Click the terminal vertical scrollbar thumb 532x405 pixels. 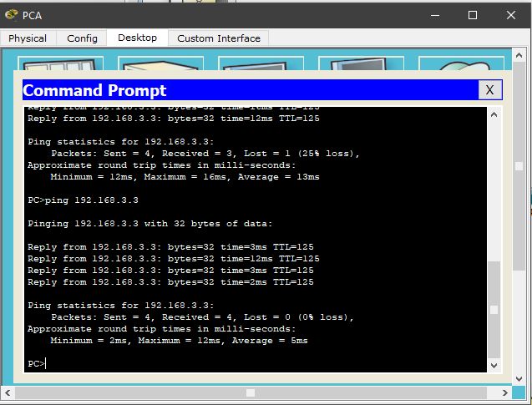[x=494, y=309]
